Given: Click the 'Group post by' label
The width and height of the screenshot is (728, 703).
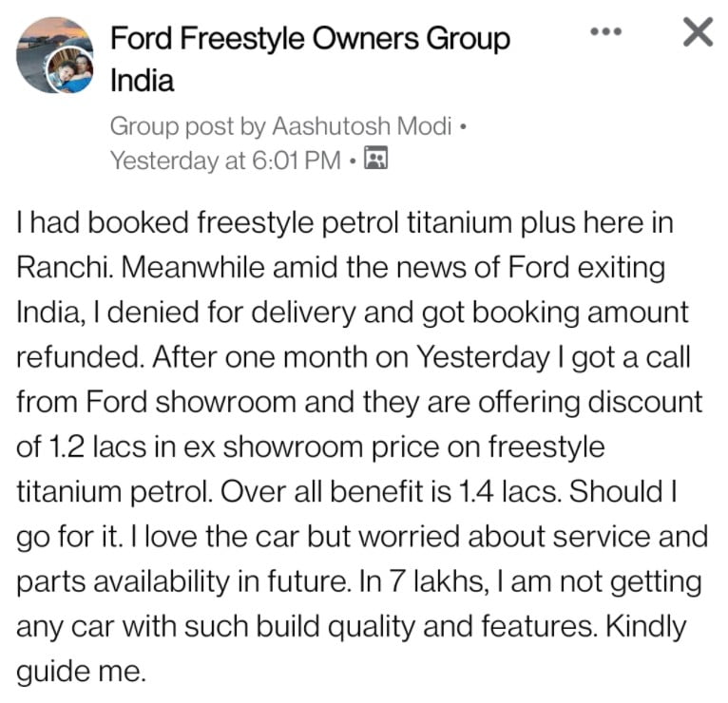Looking at the screenshot, I should pos(188,126).
